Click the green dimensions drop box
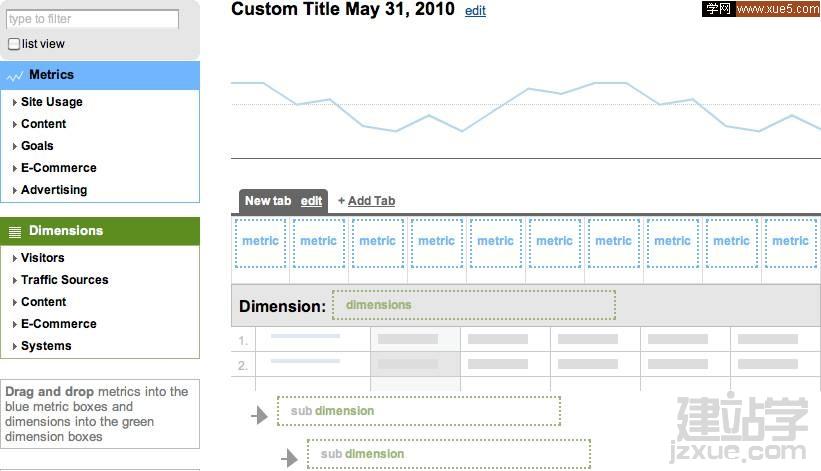 click(x=473, y=305)
